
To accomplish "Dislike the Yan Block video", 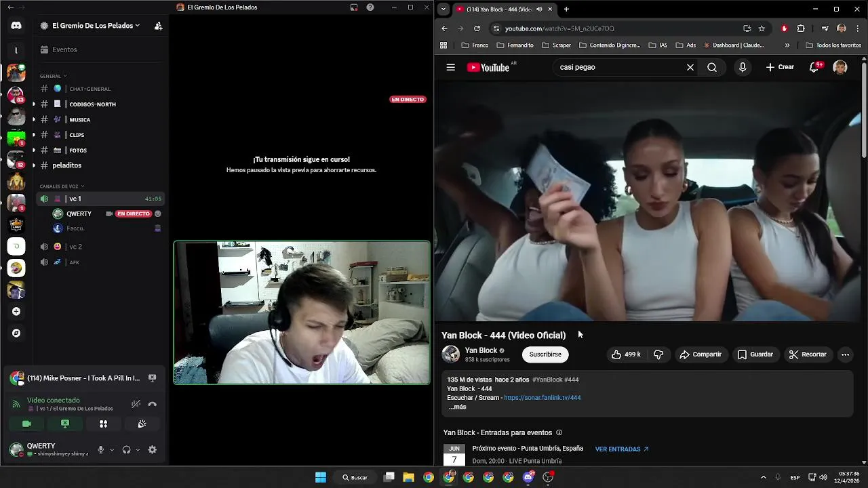I will (x=658, y=354).
